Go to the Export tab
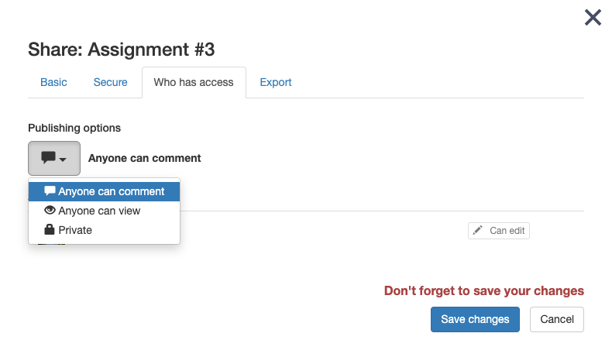 [x=276, y=82]
